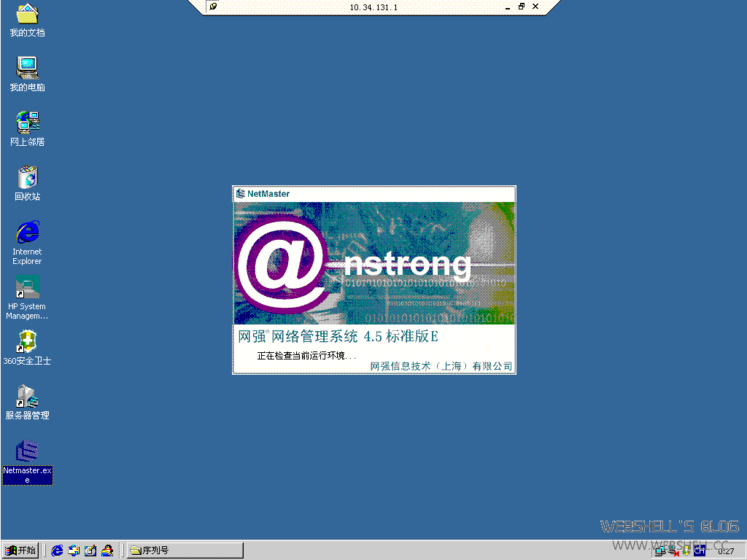The image size is (747, 560).
Task: Switch to the 序列号 folder taskbar button
Action: click(185, 551)
